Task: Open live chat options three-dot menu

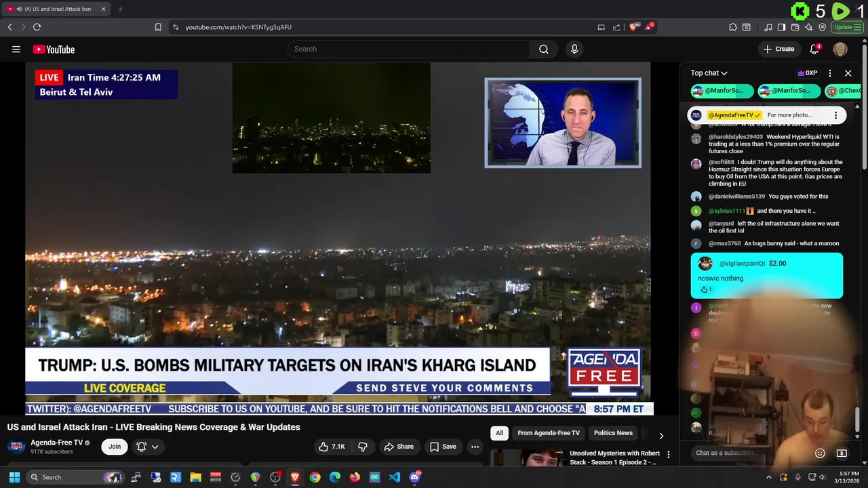Action: click(830, 73)
